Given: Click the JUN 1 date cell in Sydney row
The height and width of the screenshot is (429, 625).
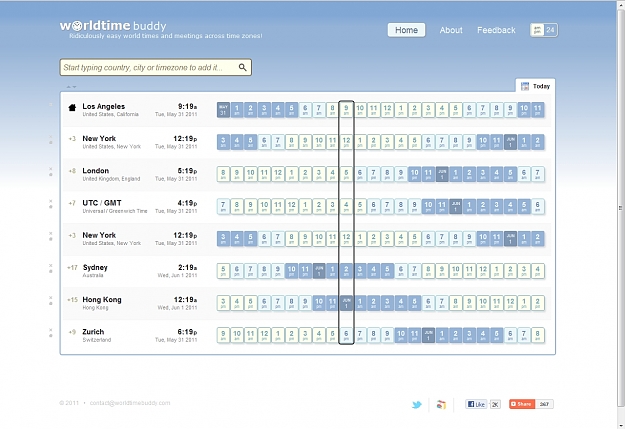Looking at the screenshot, I should [319, 271].
